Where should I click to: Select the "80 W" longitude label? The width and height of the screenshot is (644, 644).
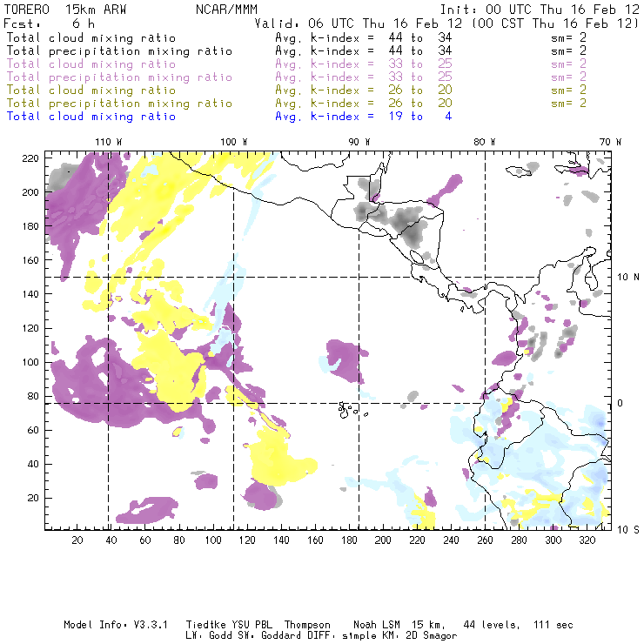[484, 142]
